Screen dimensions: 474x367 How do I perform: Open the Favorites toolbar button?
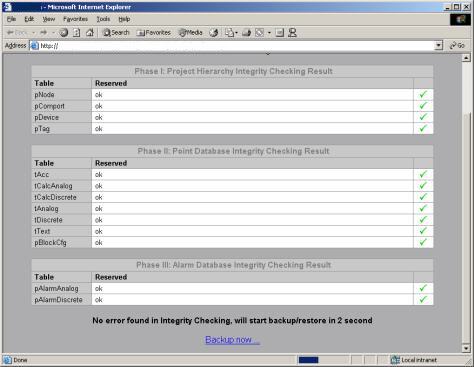[x=154, y=33]
